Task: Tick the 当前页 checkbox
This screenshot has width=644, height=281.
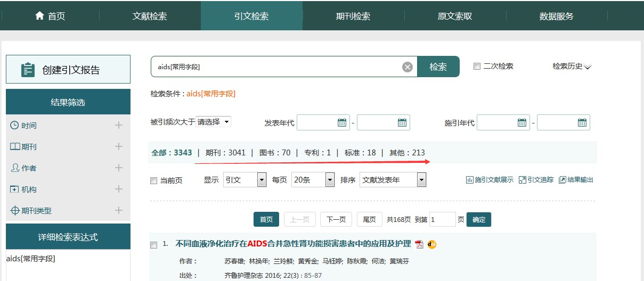Action: pos(154,181)
